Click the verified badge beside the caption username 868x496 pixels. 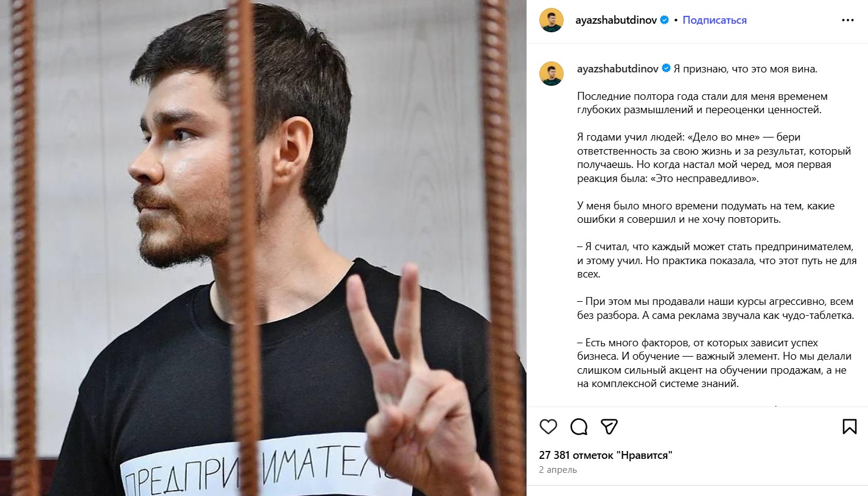click(x=666, y=69)
